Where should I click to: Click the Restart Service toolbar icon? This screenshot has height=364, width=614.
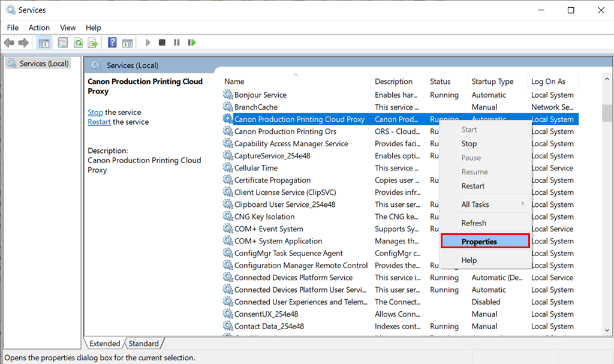click(192, 43)
